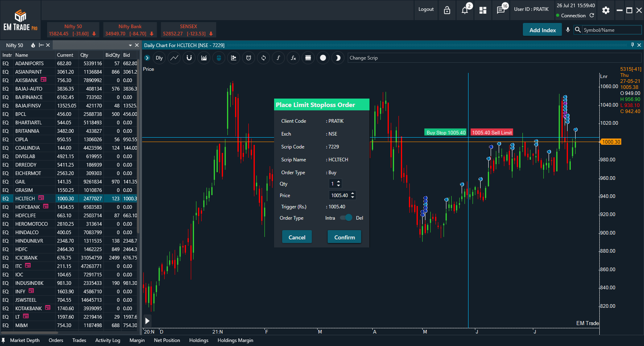Toggle the magnet snap tool
Viewport: 644px width, 346px height.
189,58
